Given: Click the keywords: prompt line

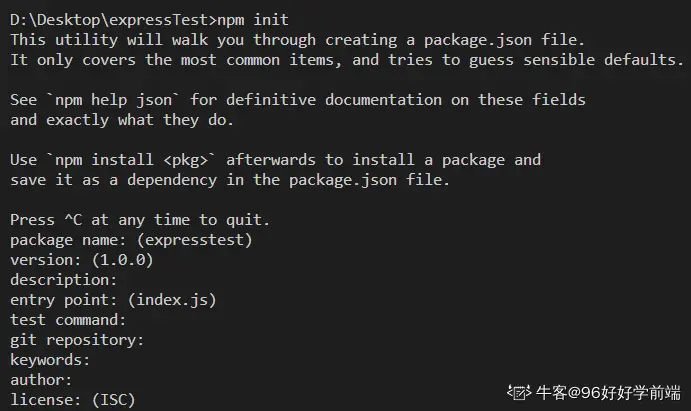Looking at the screenshot, I should [x=50, y=360].
